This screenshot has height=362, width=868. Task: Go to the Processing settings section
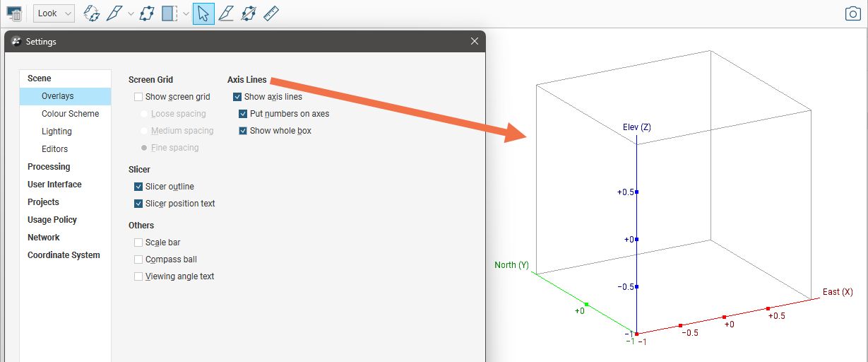pos(49,167)
